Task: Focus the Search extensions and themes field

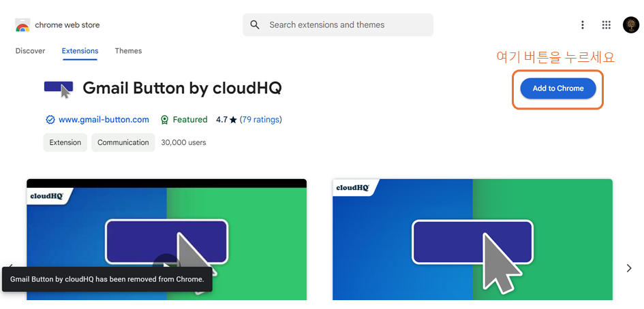Action: (x=338, y=25)
